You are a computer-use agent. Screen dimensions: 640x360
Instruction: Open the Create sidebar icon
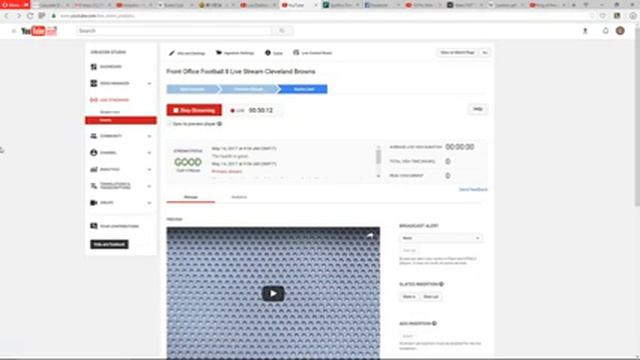[x=94, y=202]
